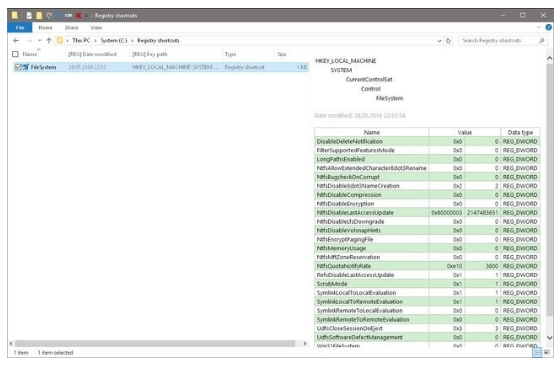Open the Share ribbon tab

pyautogui.click(x=71, y=28)
